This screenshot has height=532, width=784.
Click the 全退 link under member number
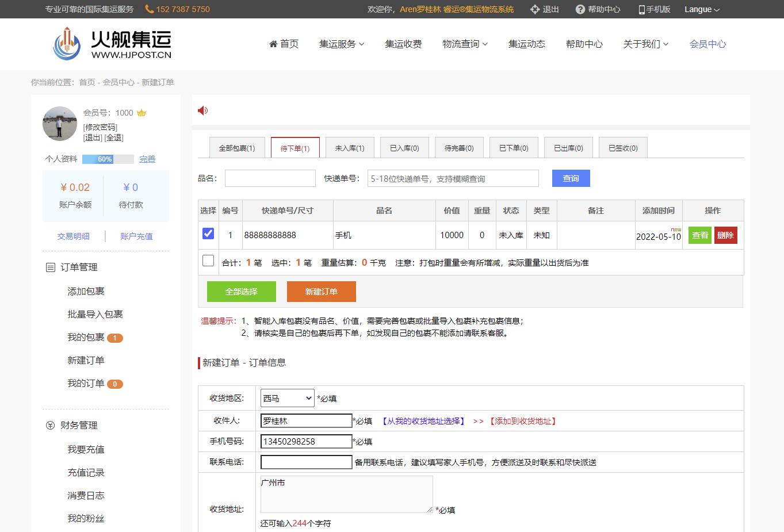[x=114, y=137]
